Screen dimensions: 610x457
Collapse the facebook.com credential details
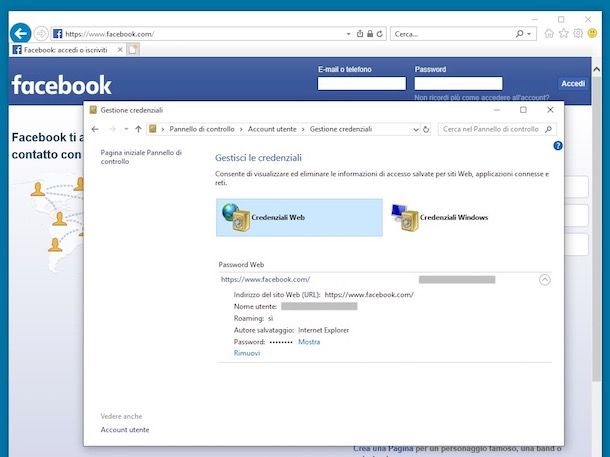(545, 279)
